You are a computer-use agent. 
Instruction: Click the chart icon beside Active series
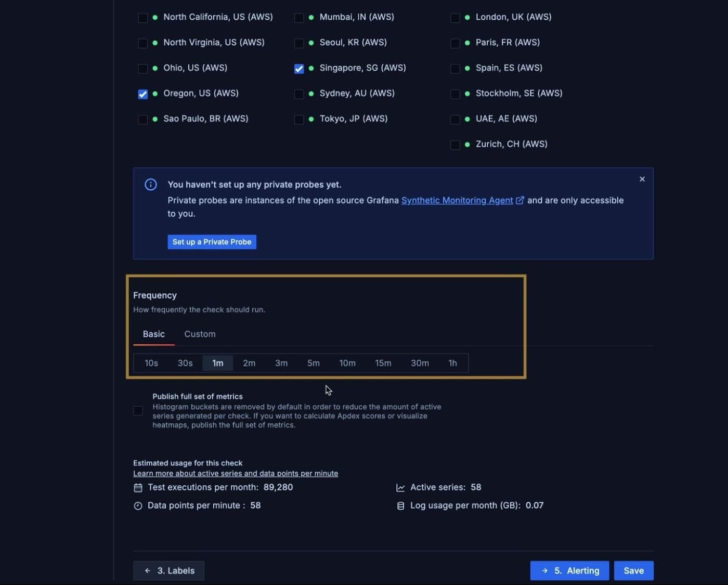[400, 487]
